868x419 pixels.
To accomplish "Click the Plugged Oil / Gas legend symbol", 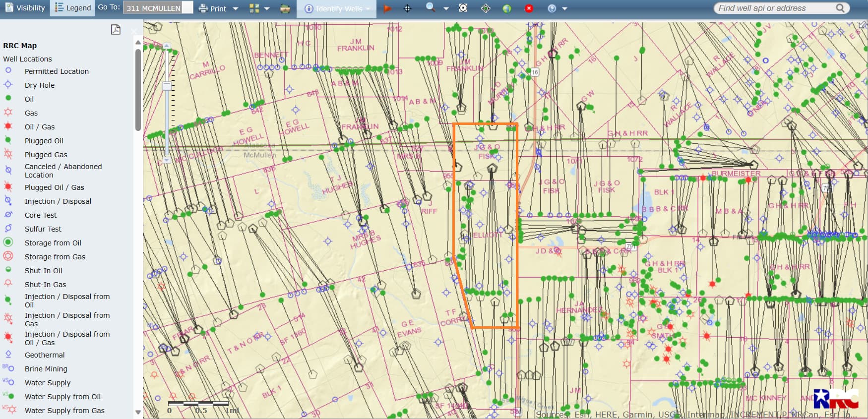I will click(x=8, y=186).
